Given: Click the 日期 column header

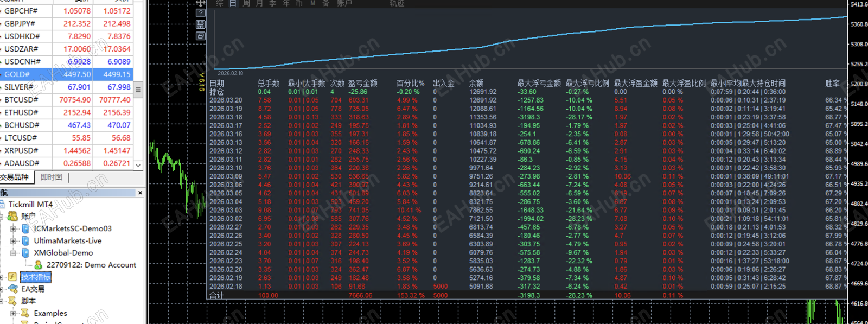Looking at the screenshot, I should [x=216, y=83].
